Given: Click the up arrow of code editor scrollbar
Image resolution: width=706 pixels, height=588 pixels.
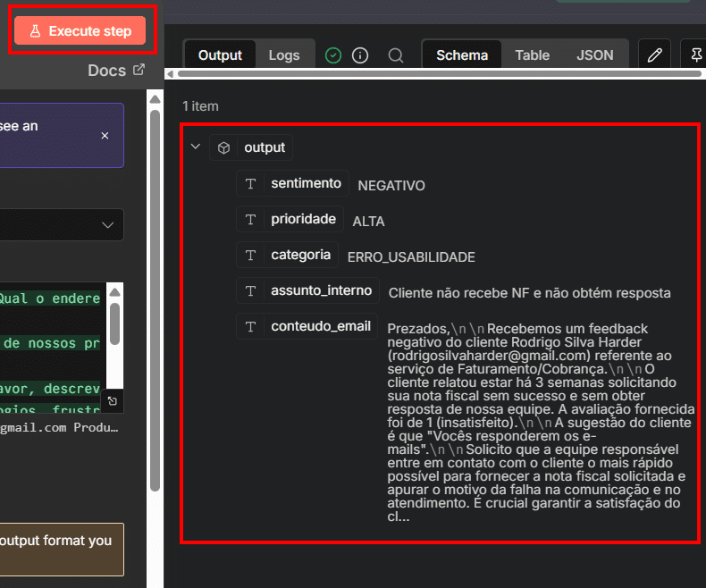Looking at the screenshot, I should (114, 291).
